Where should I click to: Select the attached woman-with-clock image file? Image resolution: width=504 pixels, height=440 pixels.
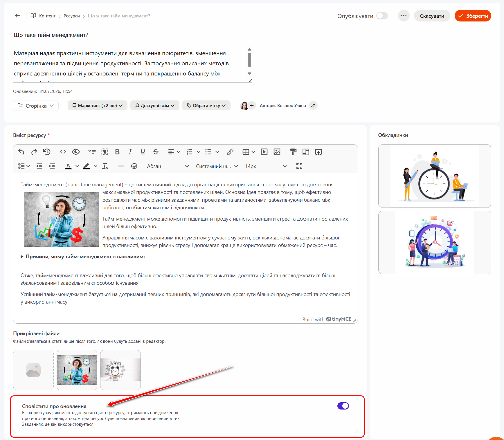[77, 370]
